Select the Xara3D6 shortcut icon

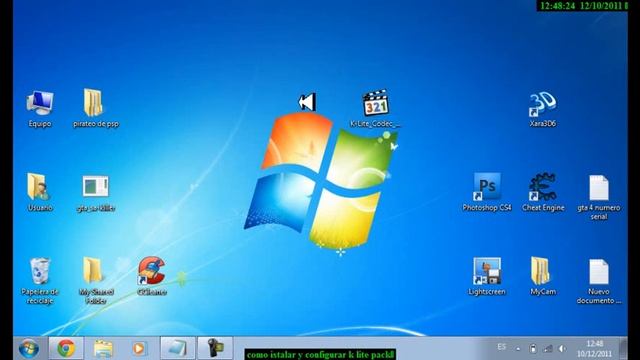543,109
